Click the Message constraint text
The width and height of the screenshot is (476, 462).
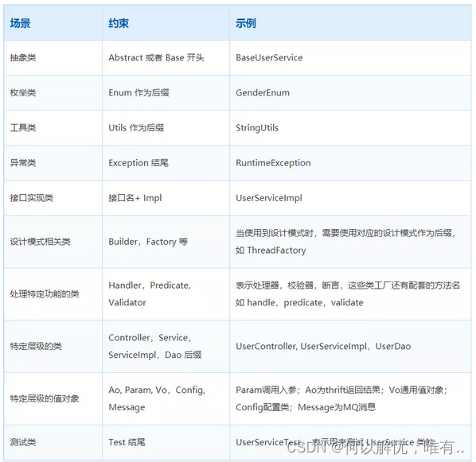[127, 407]
